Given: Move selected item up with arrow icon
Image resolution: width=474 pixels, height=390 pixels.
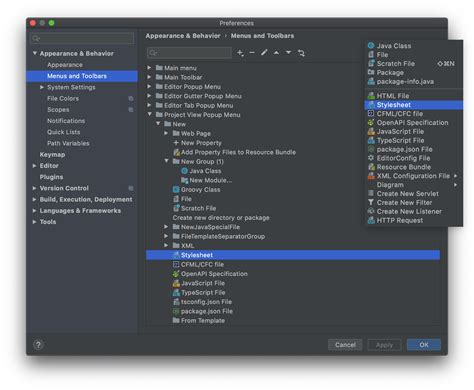Looking at the screenshot, I should [x=276, y=53].
